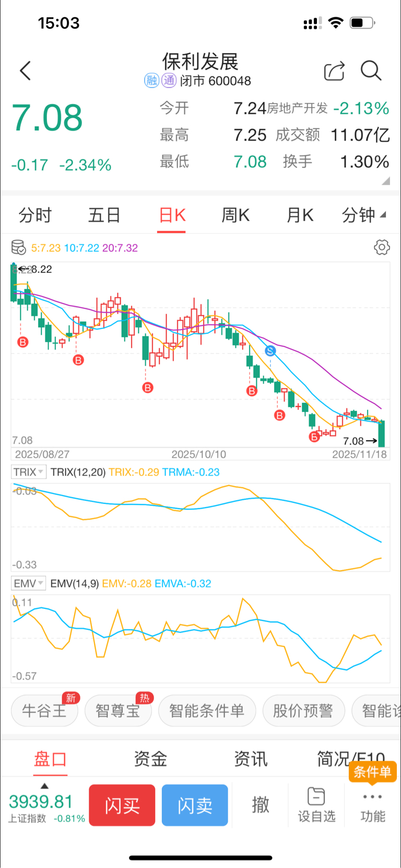Viewport: 401px width, 868px height.
Task: Tap the 条件单 orange badge
Action: pyautogui.click(x=372, y=771)
